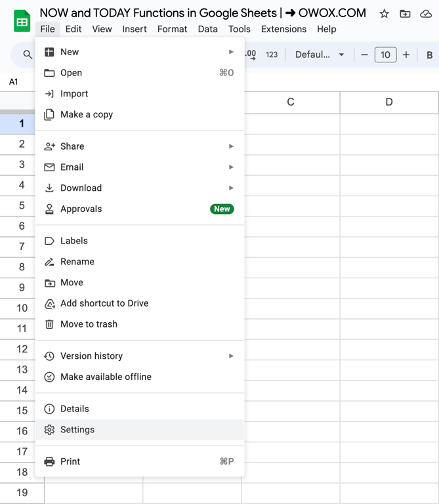439x504 pixels.
Task: Click the Version history clock icon
Action: click(x=49, y=356)
